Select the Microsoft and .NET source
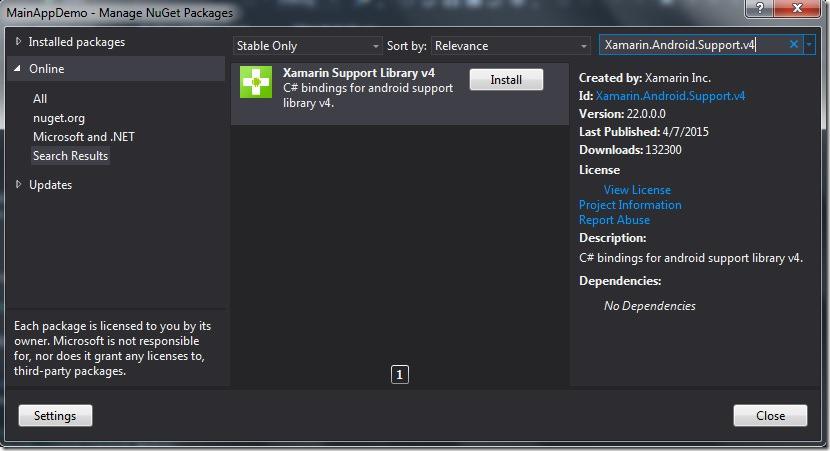The image size is (830, 451). (84, 137)
